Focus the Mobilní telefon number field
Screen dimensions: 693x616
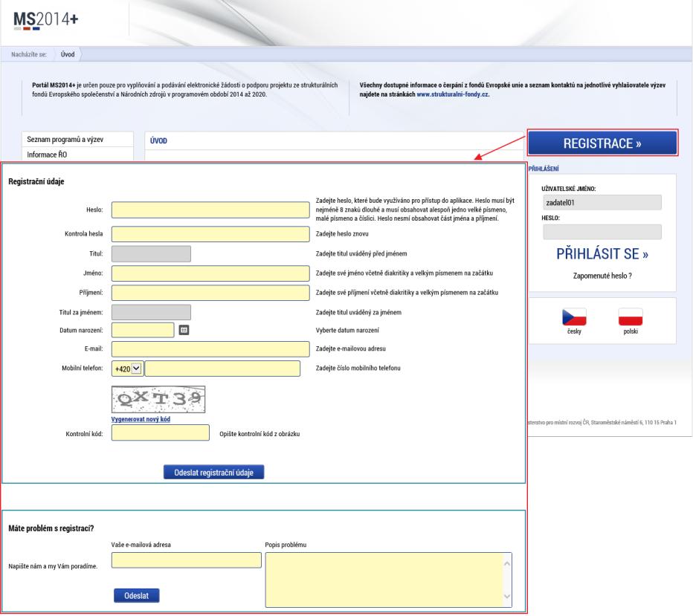pos(223,369)
